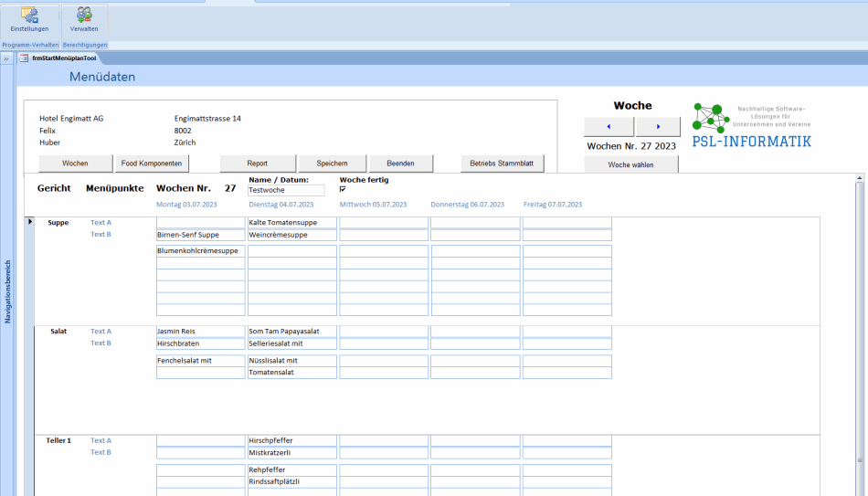
Task: Click the Donnerstag 06.07.2023 date header
Action: tap(468, 205)
